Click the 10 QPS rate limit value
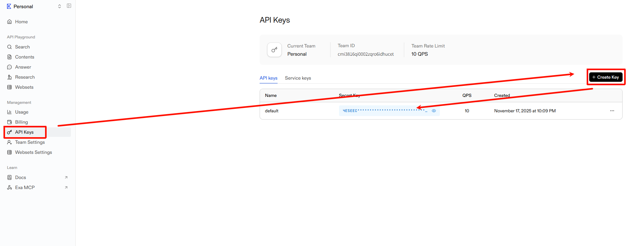 coord(419,54)
